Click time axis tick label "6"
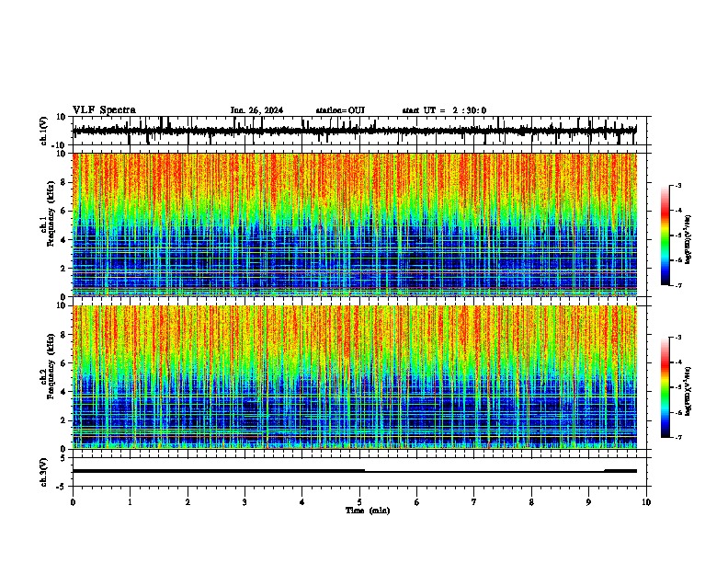The width and height of the screenshot is (728, 563). pyautogui.click(x=417, y=502)
